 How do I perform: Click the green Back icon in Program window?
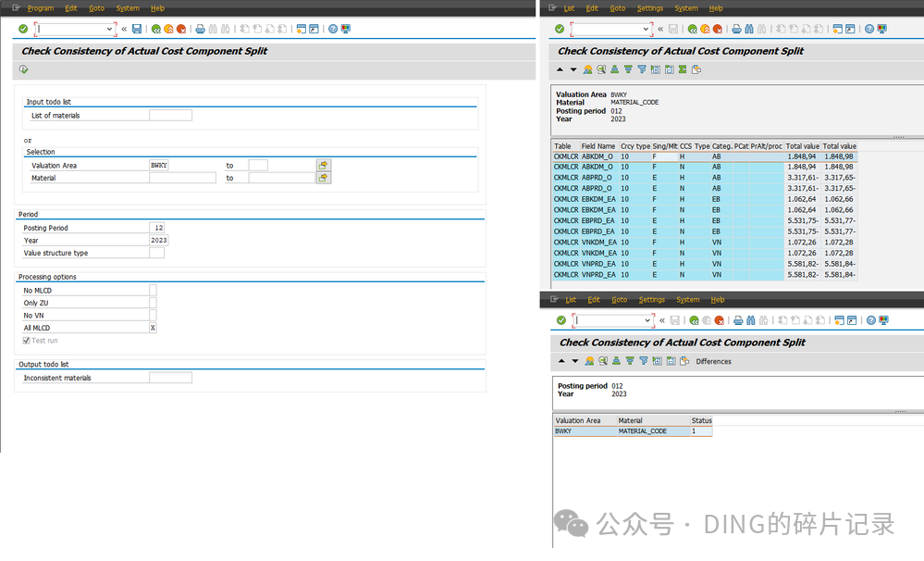tap(156, 29)
